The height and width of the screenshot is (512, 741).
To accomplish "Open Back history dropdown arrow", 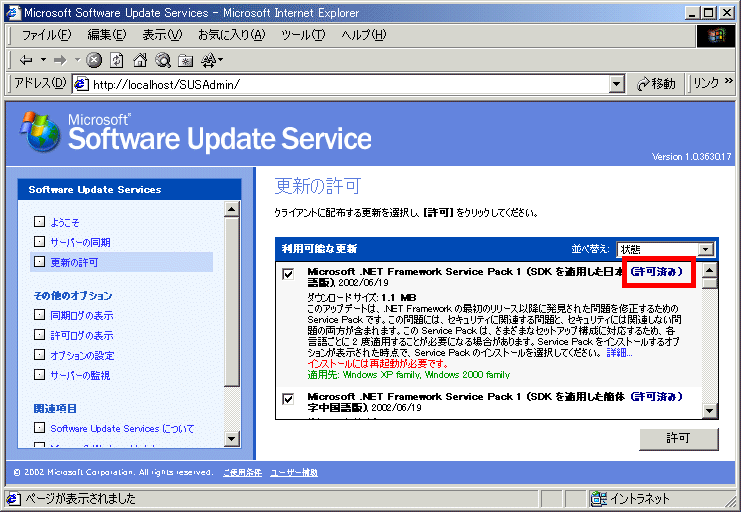I will (43, 60).
